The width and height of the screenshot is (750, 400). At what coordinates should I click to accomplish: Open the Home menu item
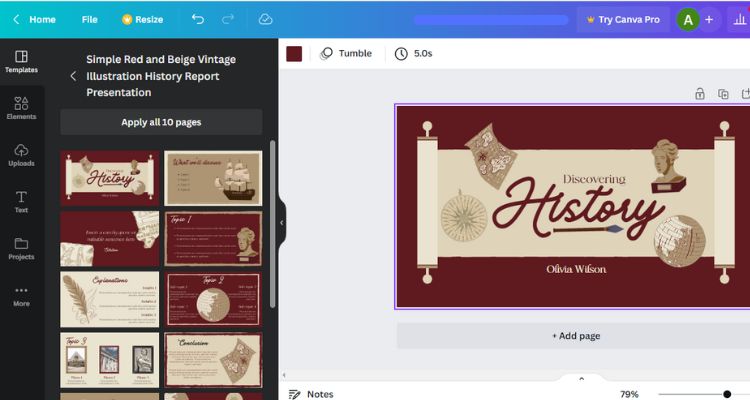pos(42,20)
